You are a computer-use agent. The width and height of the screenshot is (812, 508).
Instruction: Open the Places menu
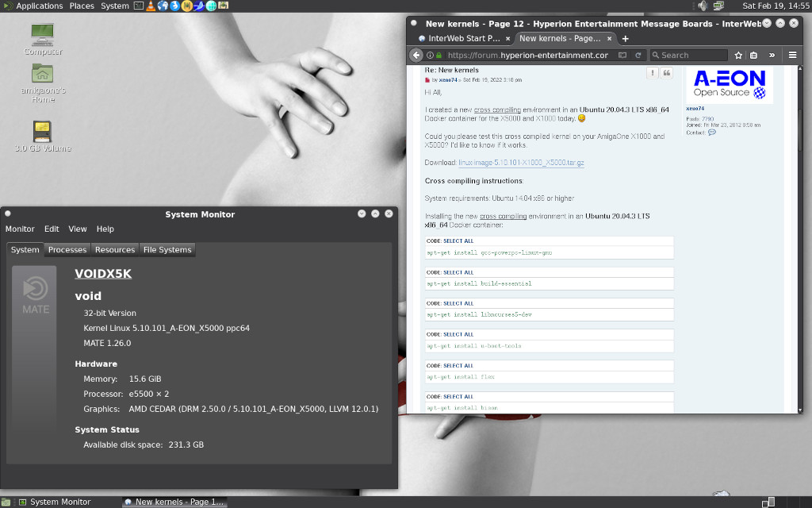pos(82,6)
